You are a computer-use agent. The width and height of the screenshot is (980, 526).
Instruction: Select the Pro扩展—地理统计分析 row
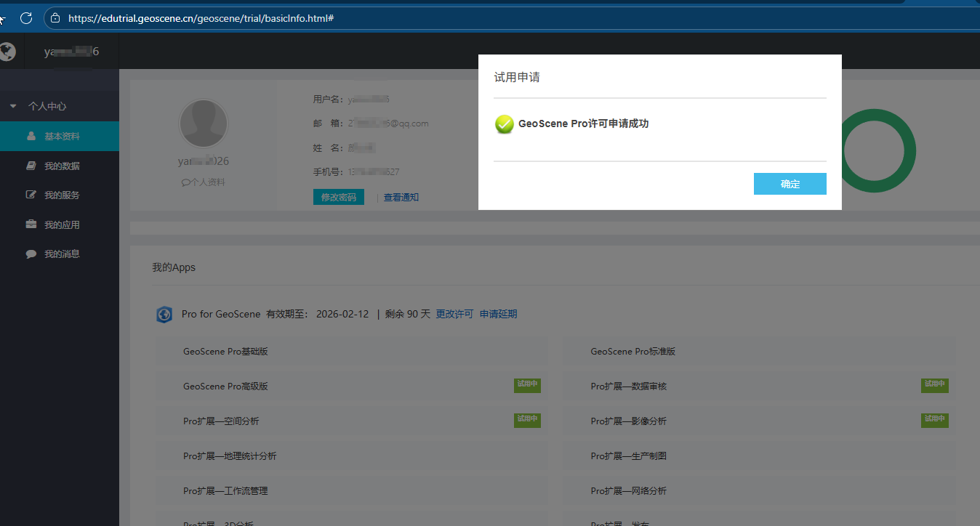pyautogui.click(x=351, y=456)
